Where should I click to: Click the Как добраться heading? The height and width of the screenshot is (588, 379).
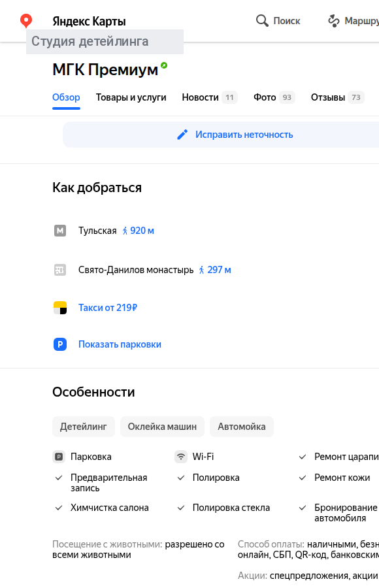point(97,188)
